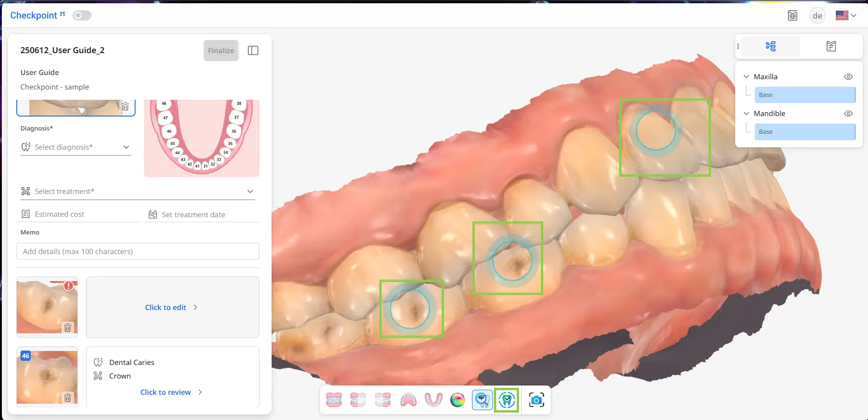Open the globe grid icon in header
This screenshot has height=420, width=868.
[793, 15]
